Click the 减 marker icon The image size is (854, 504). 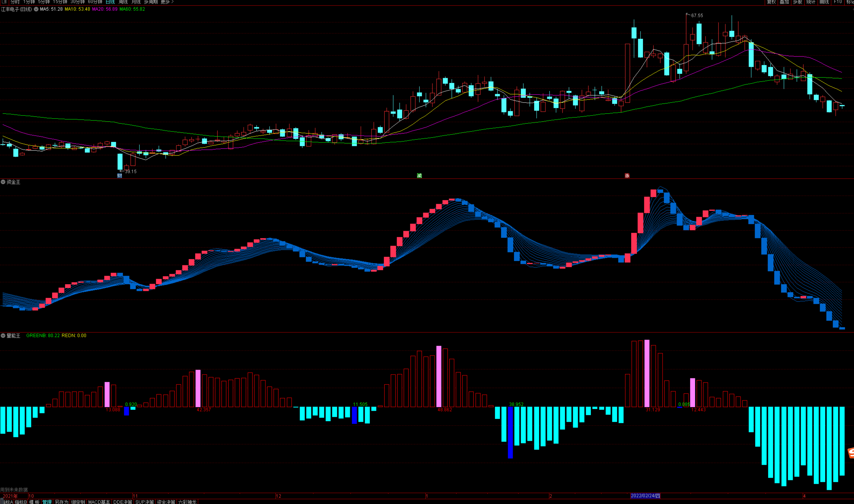click(x=419, y=176)
